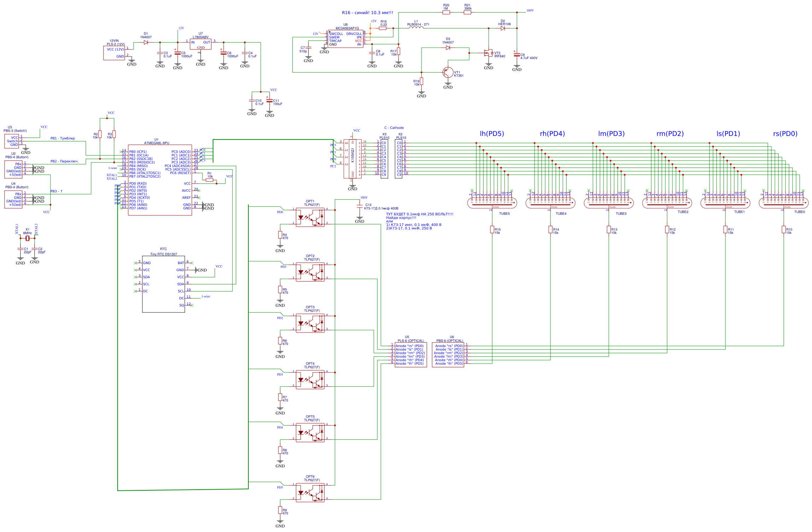Click the MC34063AP1G converter chip U8
The width and height of the screenshot is (812, 532).
pyautogui.click(x=345, y=39)
